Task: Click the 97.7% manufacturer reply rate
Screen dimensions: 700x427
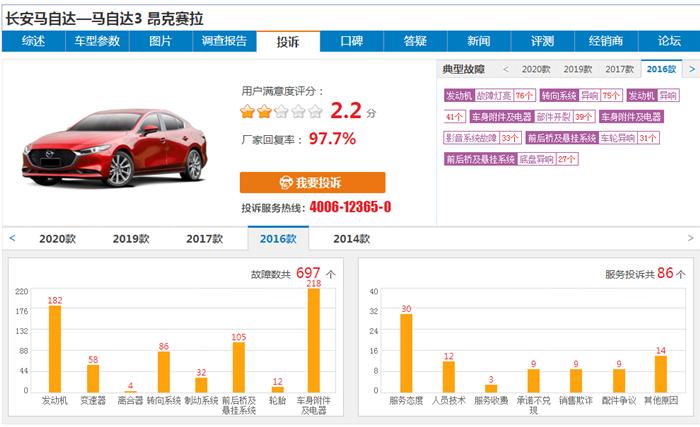Action: pos(332,138)
